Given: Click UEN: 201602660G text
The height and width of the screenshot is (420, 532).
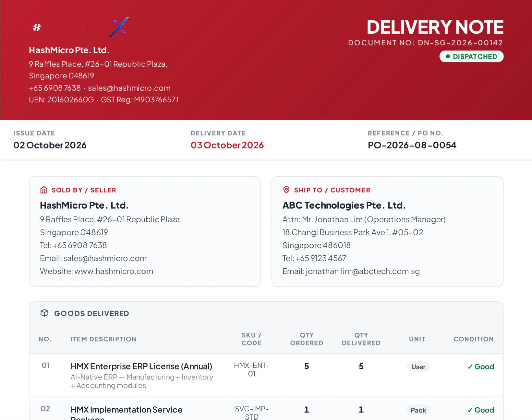Looking at the screenshot, I should point(61,100).
